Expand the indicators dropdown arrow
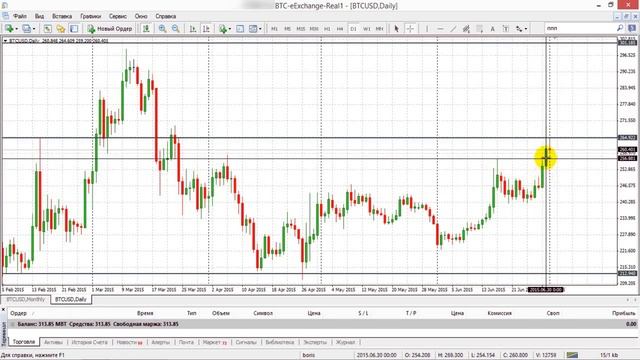This screenshot has height=360, width=640. [230, 29]
